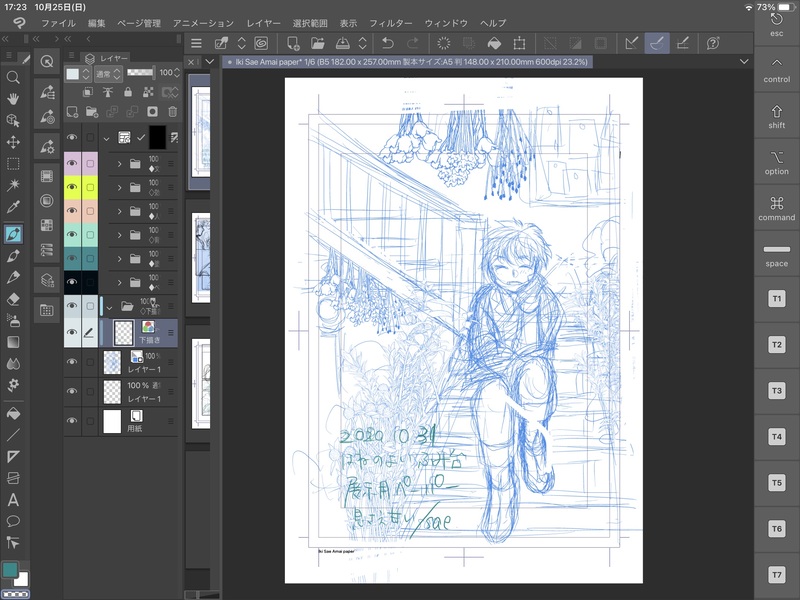
Task: Select the Move layer tool
Action: 13,142
